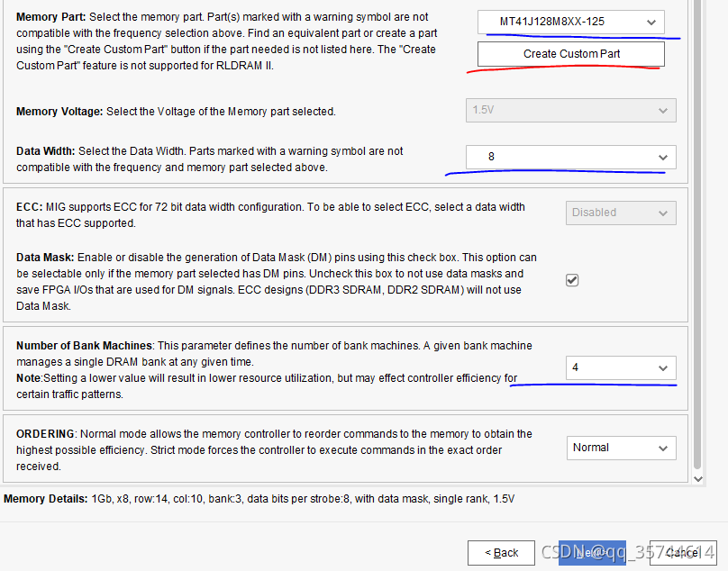Open the Normal ordering mode dropdown
Screen dimensions: 728x571
[x=621, y=448]
